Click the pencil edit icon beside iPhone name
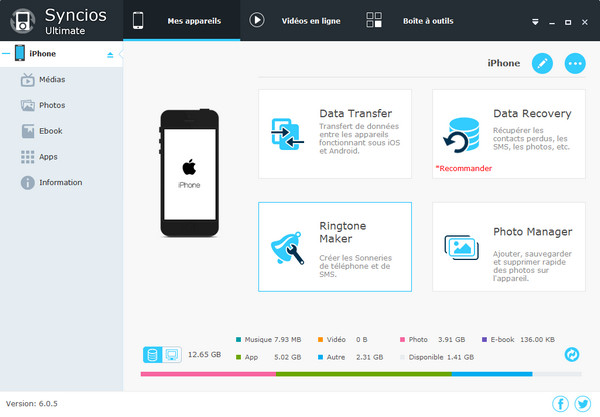The width and height of the screenshot is (600, 417). 542,63
